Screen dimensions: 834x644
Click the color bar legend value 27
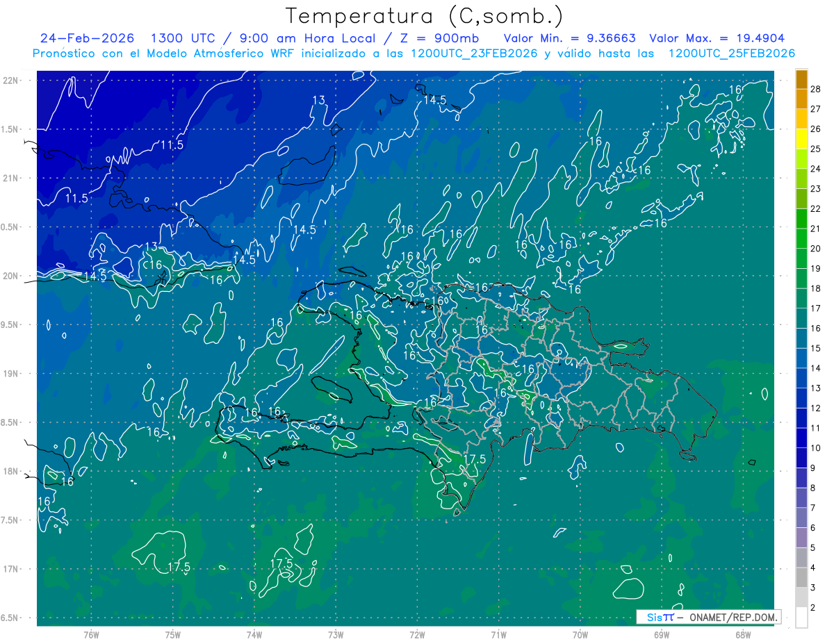pyautogui.click(x=816, y=108)
